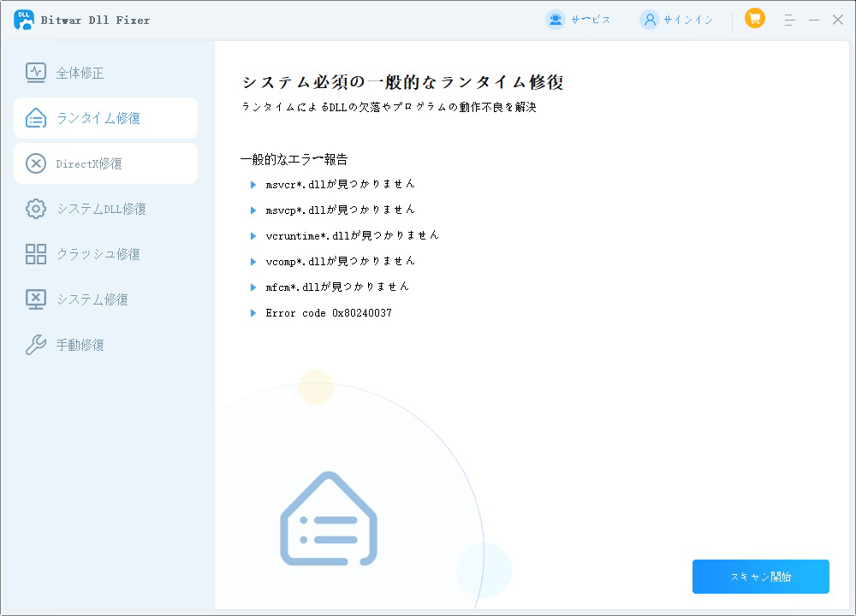Click the vcruntime*.dllが見つかりません text
This screenshot has width=856, height=616.
point(352,235)
